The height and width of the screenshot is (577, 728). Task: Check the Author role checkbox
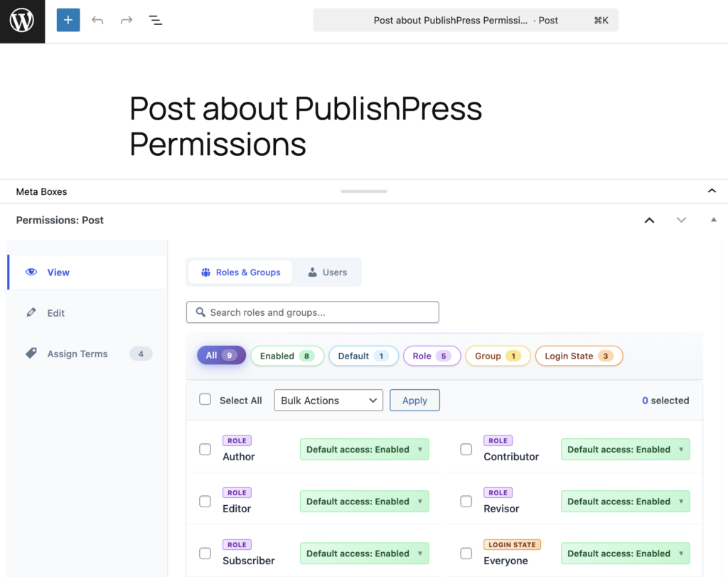click(x=205, y=450)
